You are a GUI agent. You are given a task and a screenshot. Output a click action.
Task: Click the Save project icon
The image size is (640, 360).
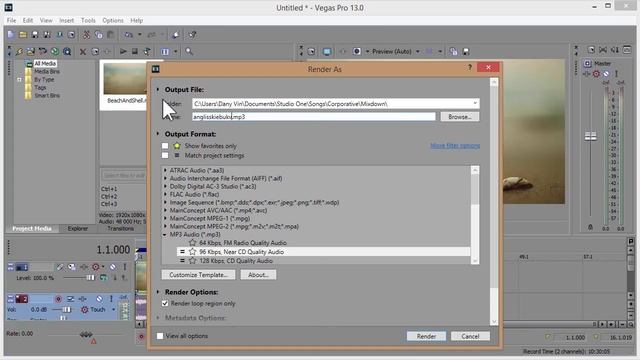(35, 35)
